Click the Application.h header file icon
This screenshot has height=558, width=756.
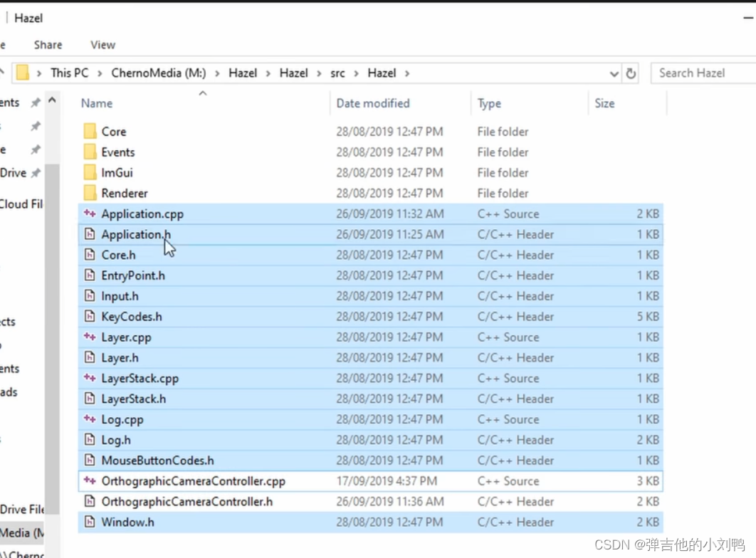90,234
